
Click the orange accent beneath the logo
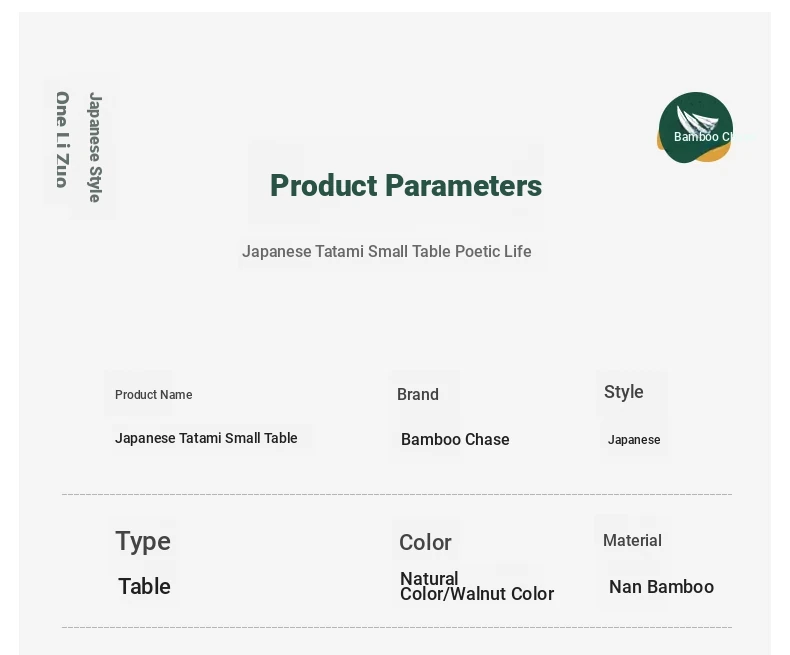pyautogui.click(x=715, y=155)
